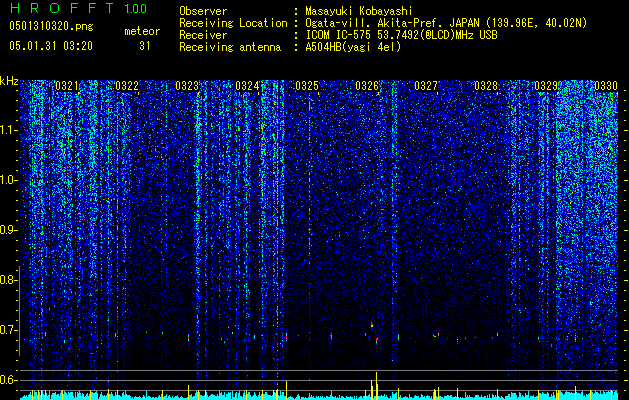Click the Observer field label

coord(203,11)
